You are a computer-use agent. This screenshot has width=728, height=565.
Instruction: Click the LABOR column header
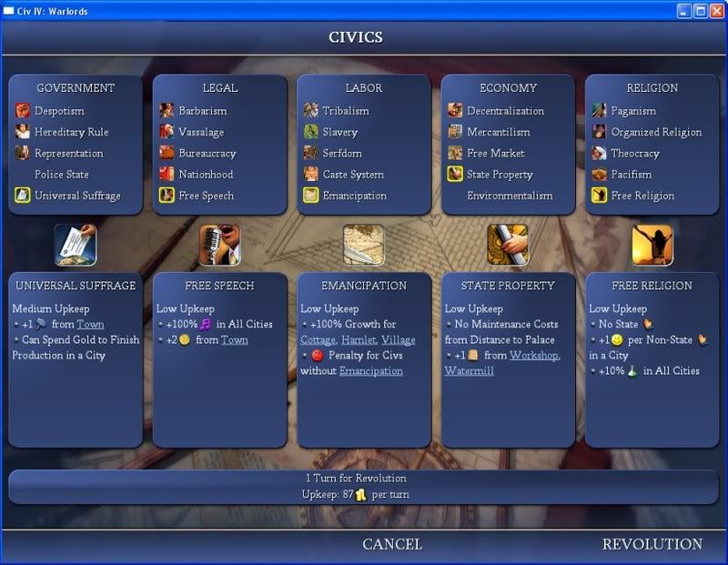click(364, 87)
